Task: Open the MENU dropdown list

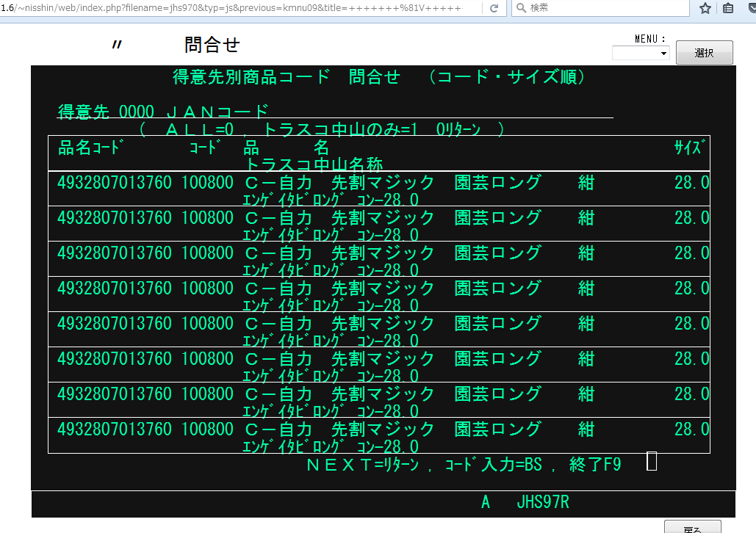Action: click(641, 53)
